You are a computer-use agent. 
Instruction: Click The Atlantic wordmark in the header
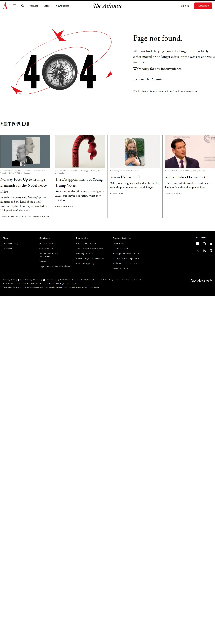tap(107, 6)
